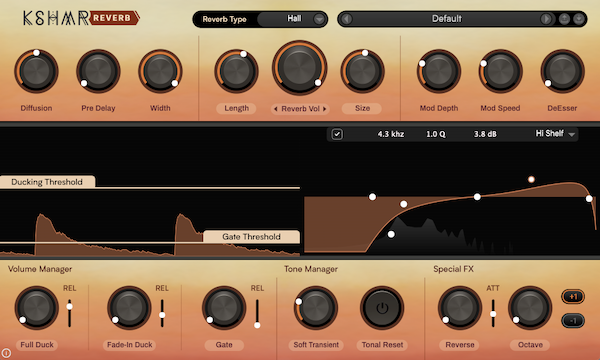Open the Hi Shelf filter type dropdown
600x360 pixels.
[x=555, y=134]
